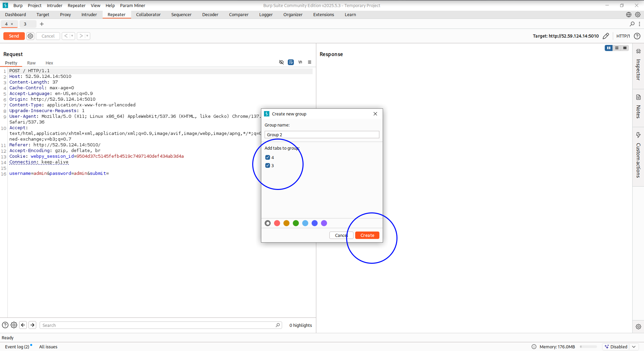Screen dimensions: 644x351
Task: Select no-color gray swatch for group
Action: point(268,223)
